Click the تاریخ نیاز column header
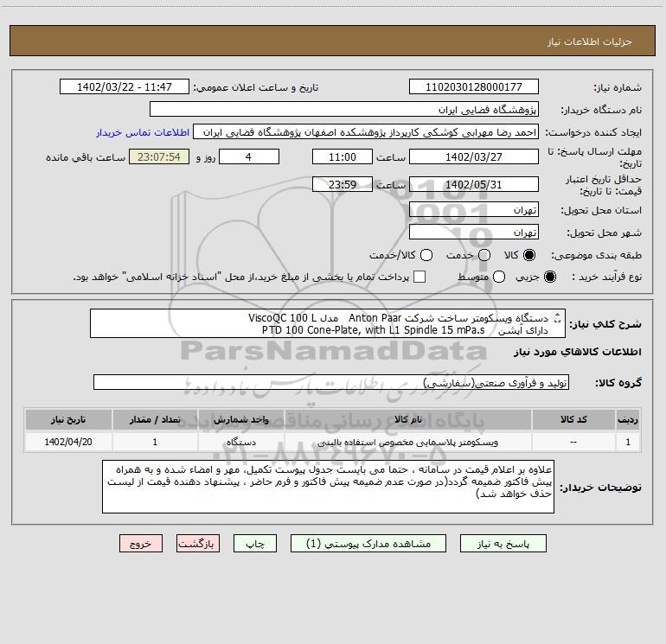This screenshot has height=644, width=666. tap(68, 419)
